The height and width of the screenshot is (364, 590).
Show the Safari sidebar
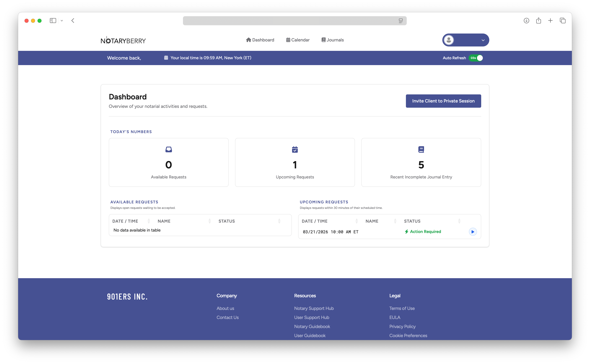pyautogui.click(x=53, y=21)
